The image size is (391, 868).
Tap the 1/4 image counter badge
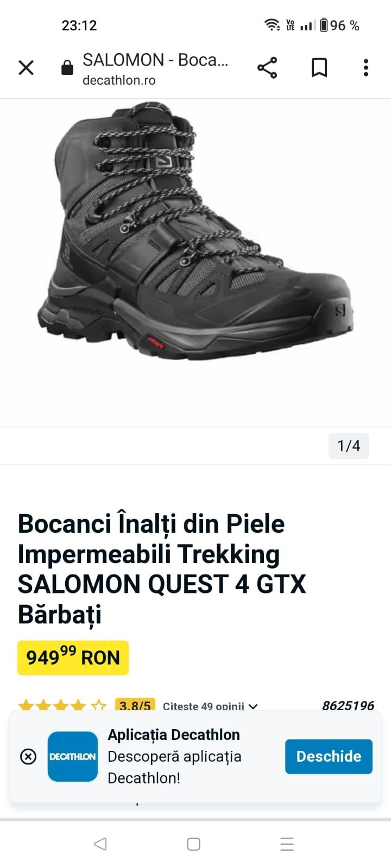click(x=349, y=446)
